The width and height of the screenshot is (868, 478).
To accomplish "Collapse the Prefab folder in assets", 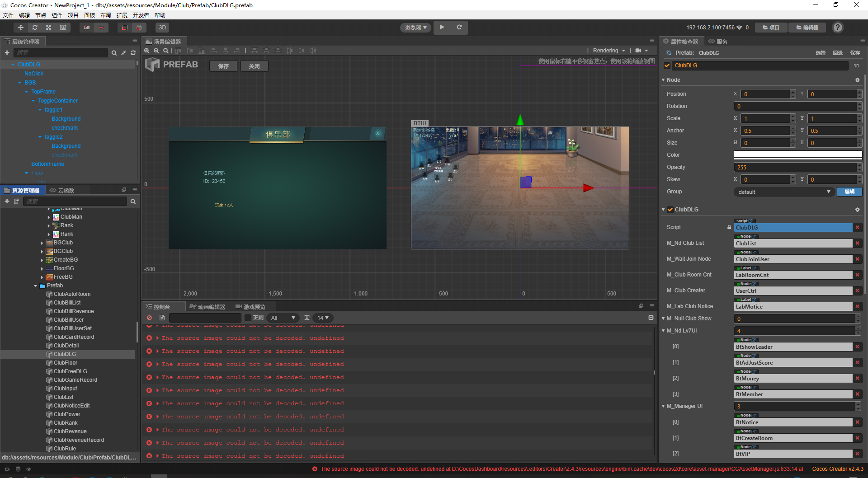I will click(x=36, y=286).
